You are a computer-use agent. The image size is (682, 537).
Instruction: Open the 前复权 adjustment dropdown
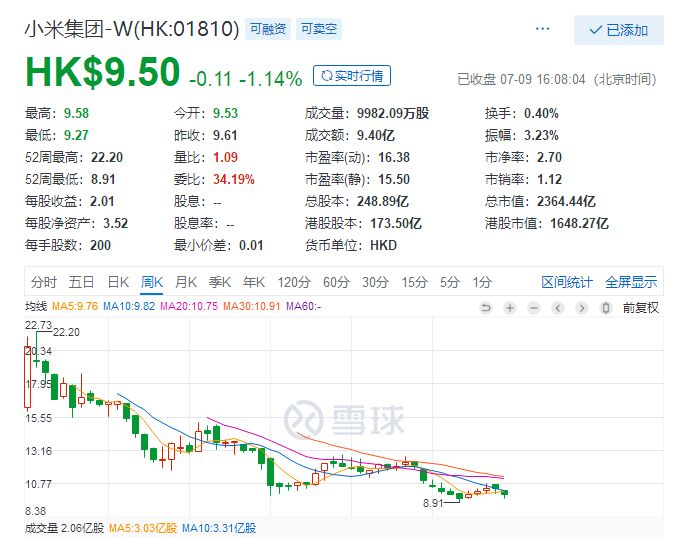[x=641, y=308]
